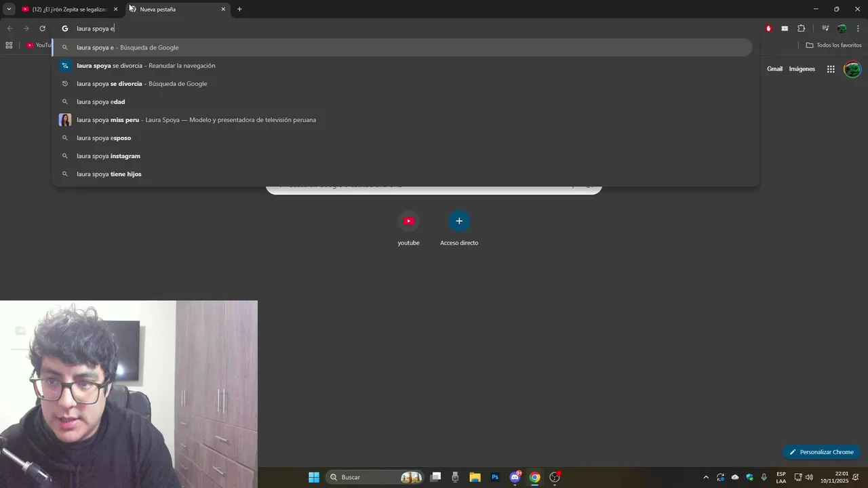Open the media controls music icon
Viewport: 868px width, 488px height.
click(x=825, y=28)
